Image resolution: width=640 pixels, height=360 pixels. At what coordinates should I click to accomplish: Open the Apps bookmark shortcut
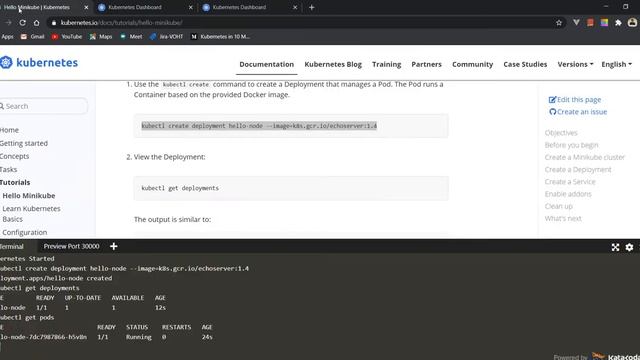[7, 37]
